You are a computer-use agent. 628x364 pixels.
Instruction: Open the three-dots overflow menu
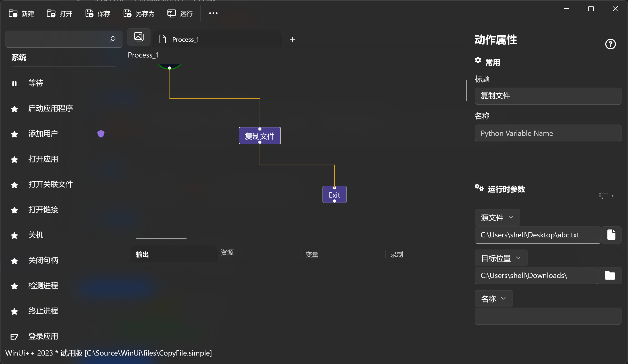point(213,13)
